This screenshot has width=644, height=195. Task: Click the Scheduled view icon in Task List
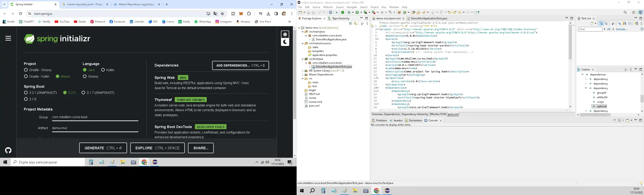tap(606, 23)
